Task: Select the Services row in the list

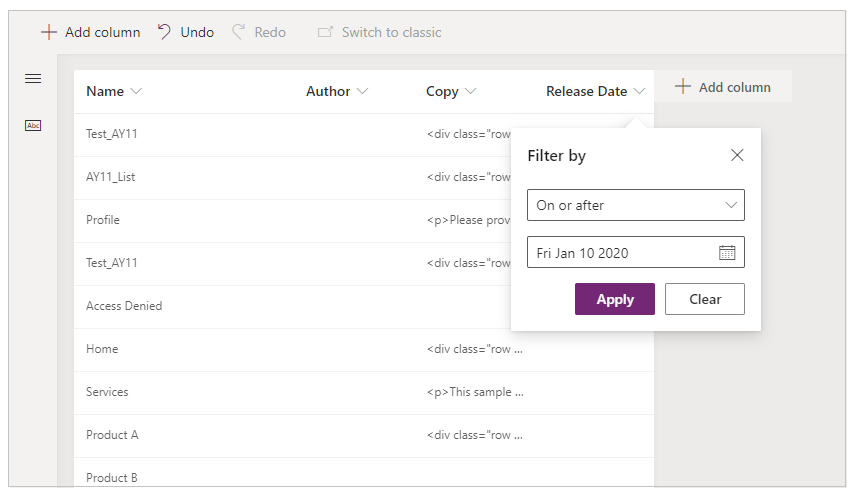Action: pos(107,392)
